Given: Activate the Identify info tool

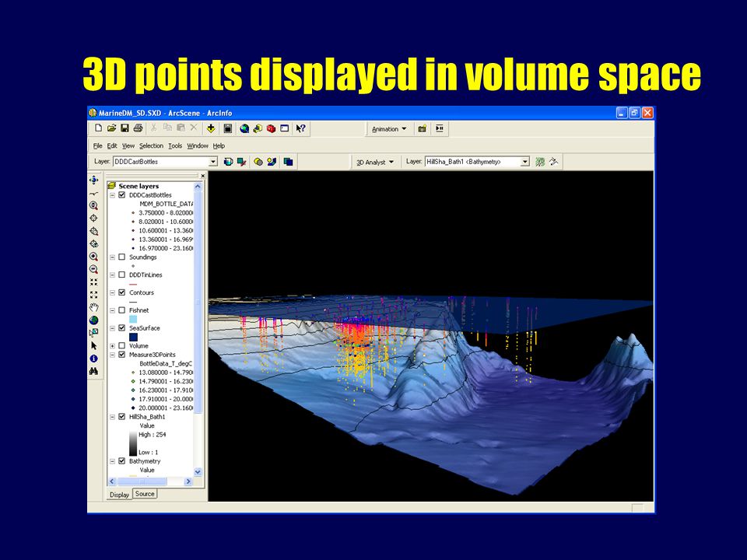Looking at the screenshot, I should [x=94, y=358].
